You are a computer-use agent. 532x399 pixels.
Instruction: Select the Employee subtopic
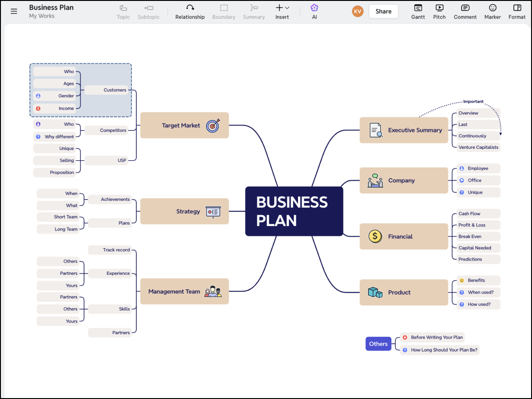click(479, 168)
